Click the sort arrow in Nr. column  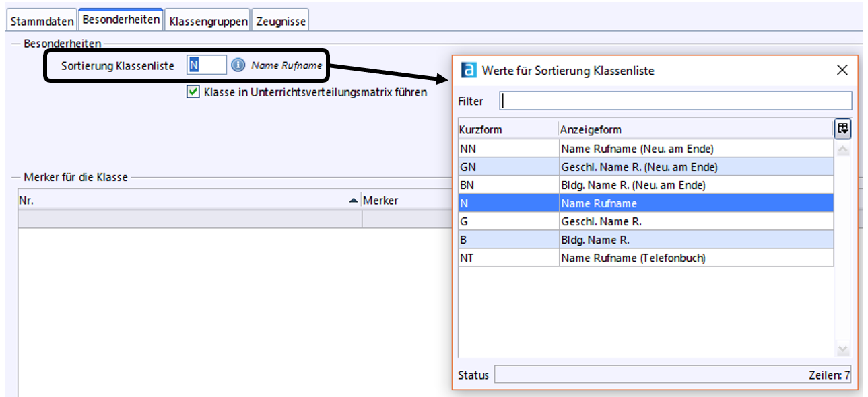pos(354,201)
